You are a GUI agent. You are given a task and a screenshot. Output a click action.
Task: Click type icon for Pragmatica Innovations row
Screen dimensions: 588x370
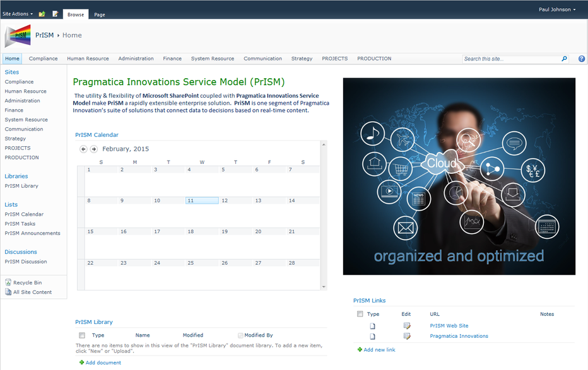point(372,337)
